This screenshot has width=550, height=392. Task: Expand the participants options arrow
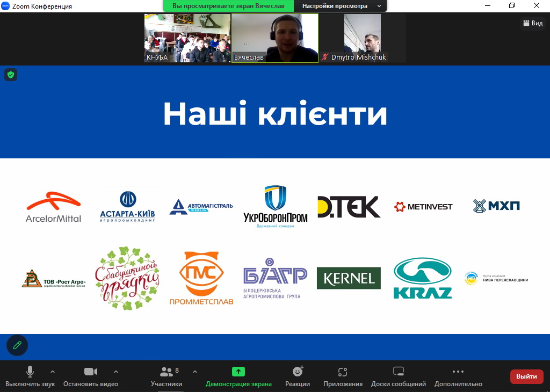click(x=195, y=372)
